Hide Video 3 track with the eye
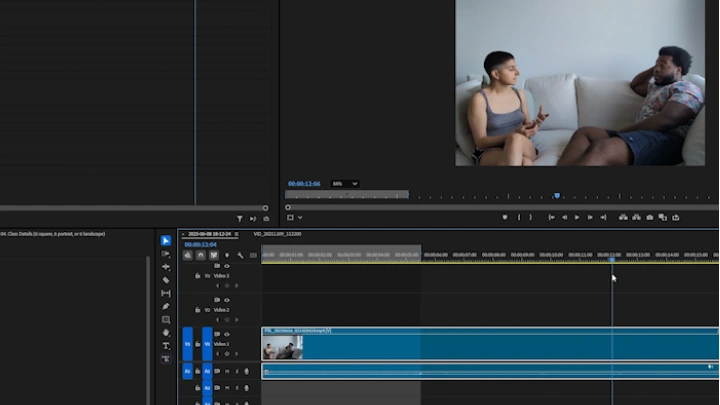Image resolution: width=720 pixels, height=405 pixels. point(227,266)
